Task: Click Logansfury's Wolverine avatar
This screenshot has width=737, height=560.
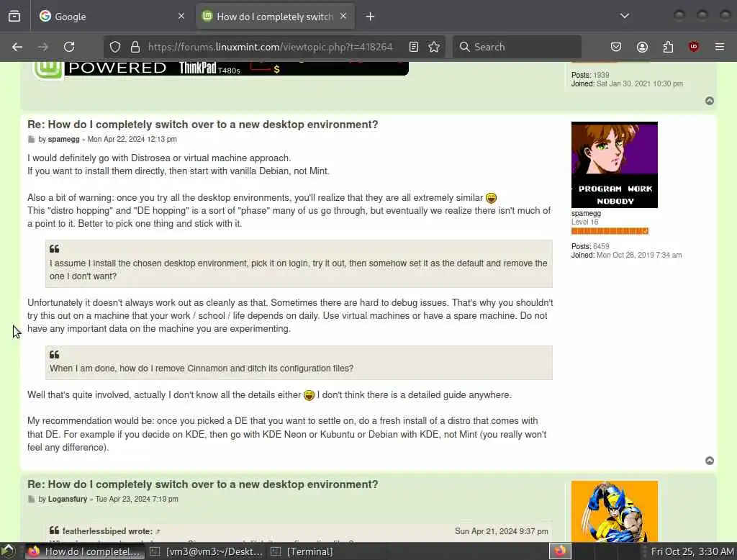Action: [x=615, y=511]
